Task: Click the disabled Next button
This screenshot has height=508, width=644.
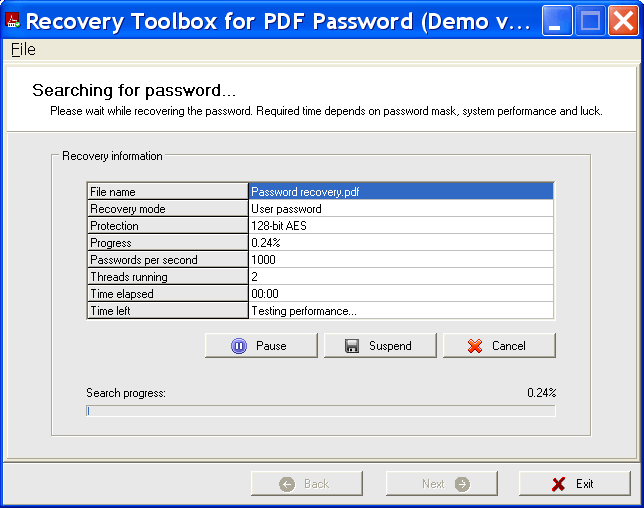Action: (442, 484)
